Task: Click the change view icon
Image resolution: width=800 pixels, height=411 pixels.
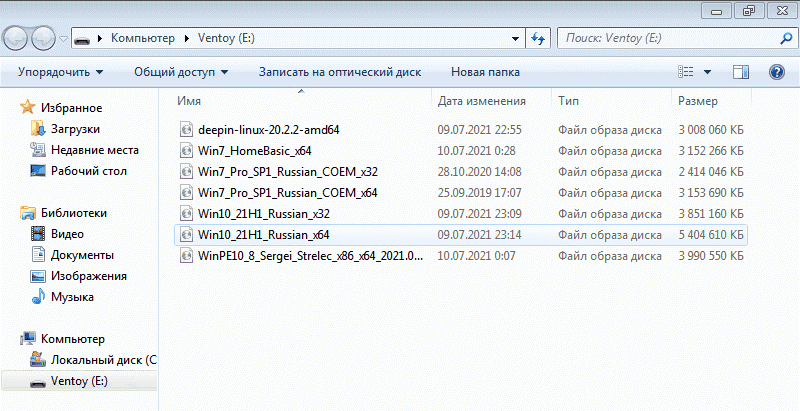Action: pos(686,72)
